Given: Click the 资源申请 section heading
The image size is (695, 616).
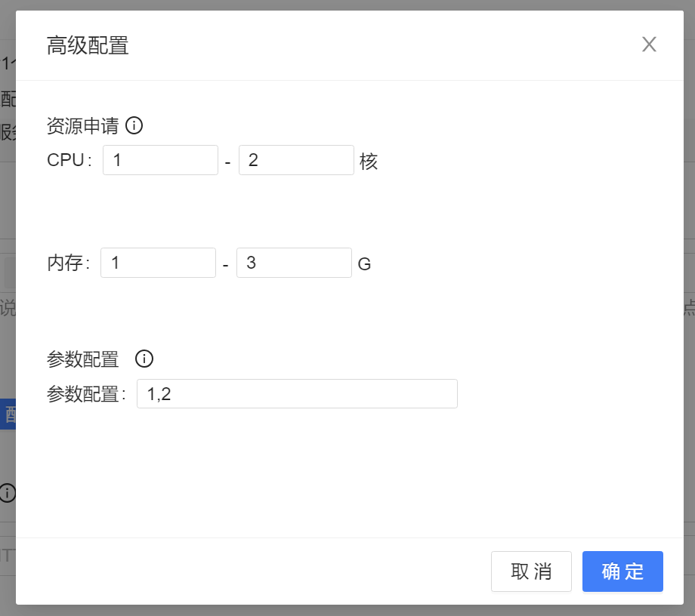Looking at the screenshot, I should click(x=82, y=126).
